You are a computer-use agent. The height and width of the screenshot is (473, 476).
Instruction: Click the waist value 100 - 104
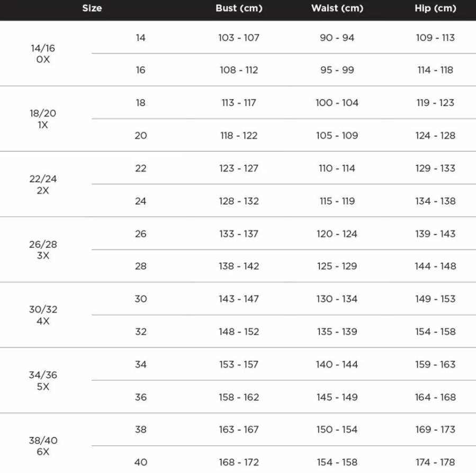point(337,103)
